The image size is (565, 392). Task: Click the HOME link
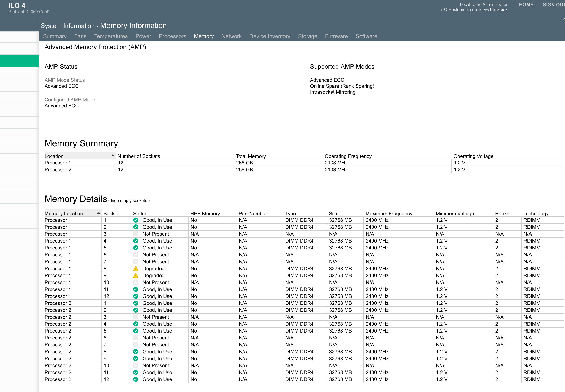point(526,5)
